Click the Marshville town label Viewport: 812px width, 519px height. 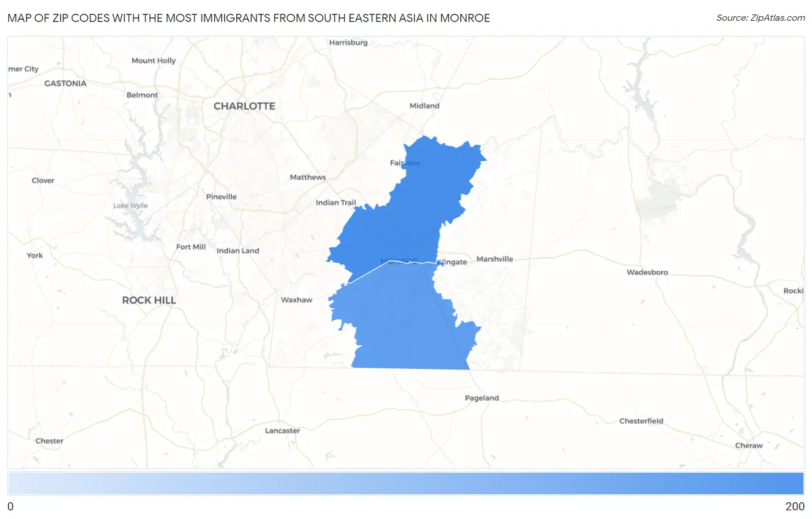point(494,259)
